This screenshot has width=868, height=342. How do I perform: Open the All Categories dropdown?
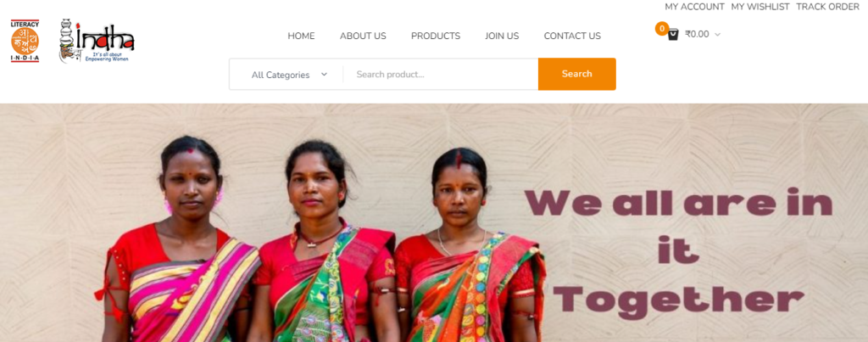click(289, 75)
